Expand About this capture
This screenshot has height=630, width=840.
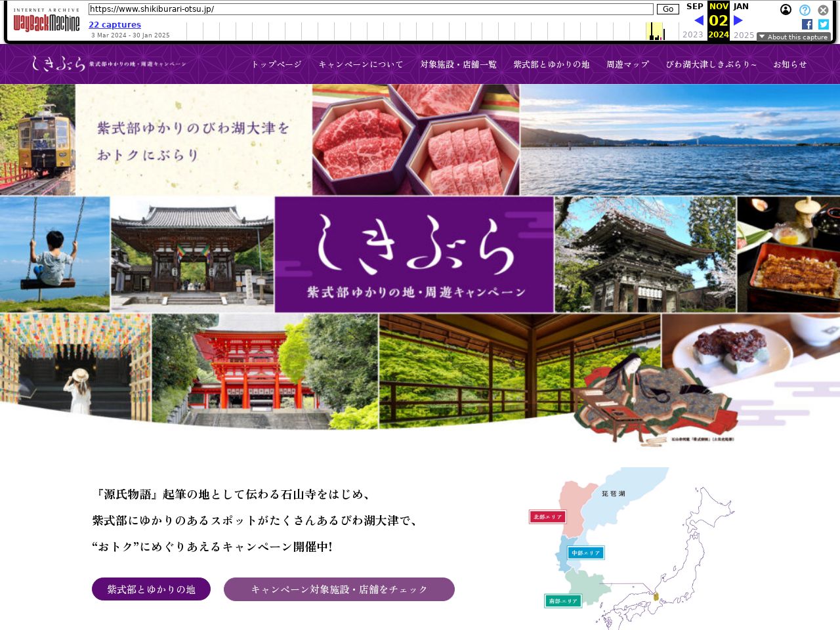click(794, 37)
